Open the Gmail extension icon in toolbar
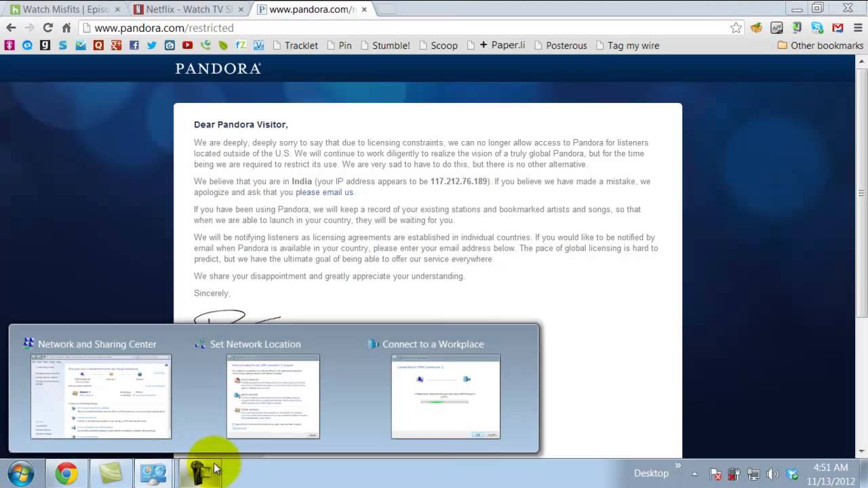 tap(837, 28)
